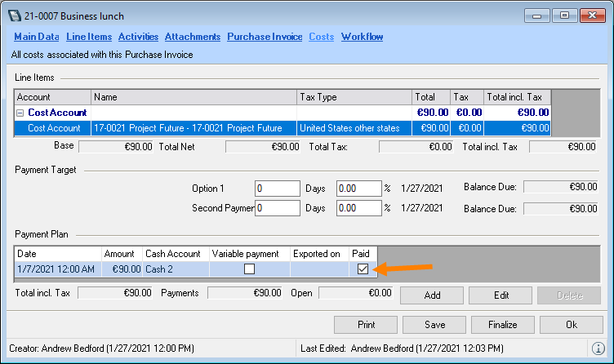Open the Workflow tab

362,37
